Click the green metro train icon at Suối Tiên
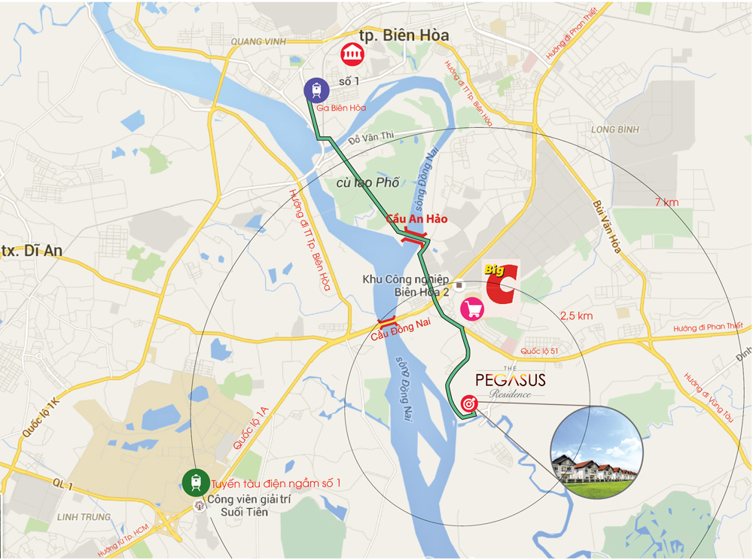The width and height of the screenshot is (753, 560). [x=196, y=482]
